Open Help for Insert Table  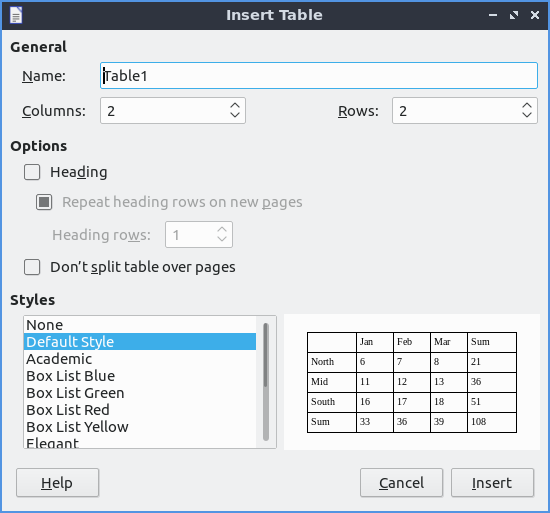pos(58,483)
